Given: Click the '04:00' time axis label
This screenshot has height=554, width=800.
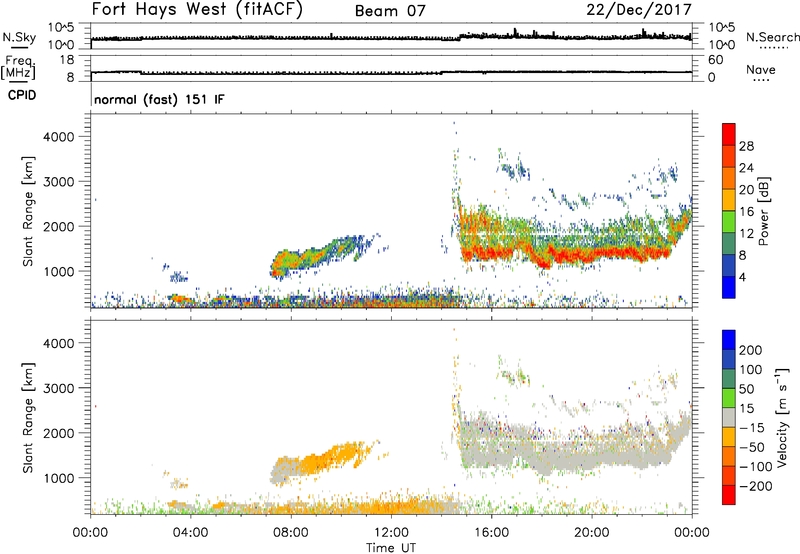Looking at the screenshot, I should (x=191, y=533).
